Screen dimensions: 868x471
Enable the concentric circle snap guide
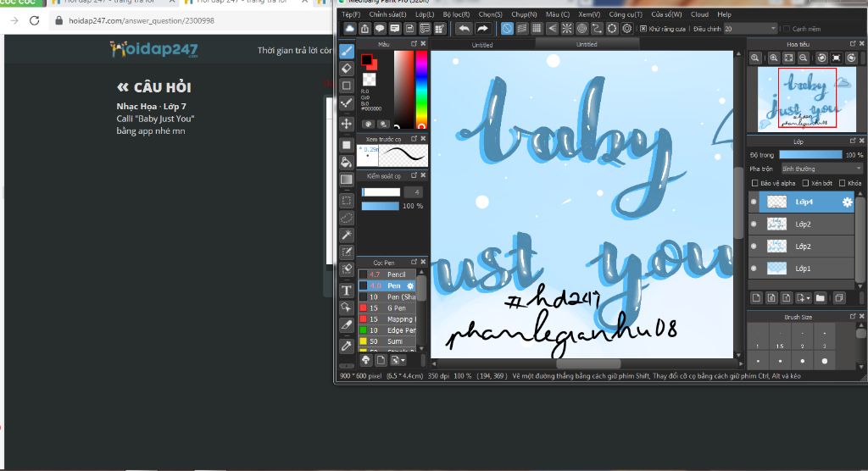tap(581, 28)
